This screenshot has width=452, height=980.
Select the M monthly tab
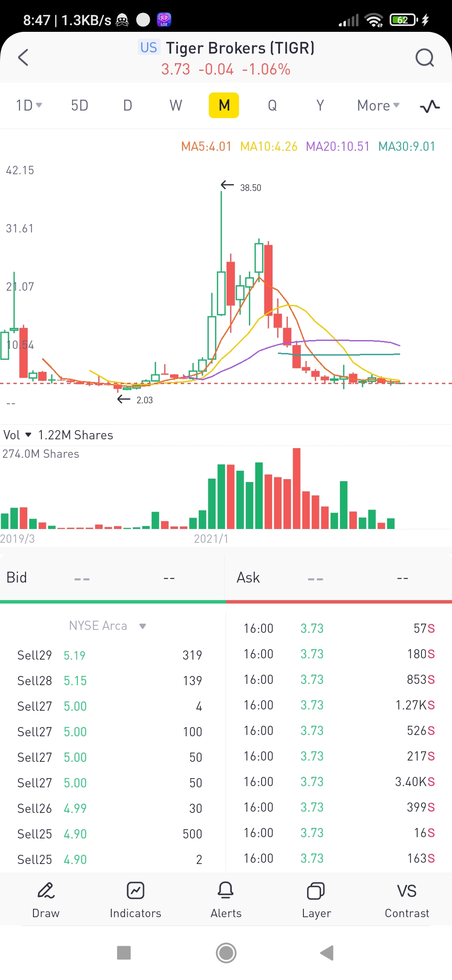click(x=224, y=105)
